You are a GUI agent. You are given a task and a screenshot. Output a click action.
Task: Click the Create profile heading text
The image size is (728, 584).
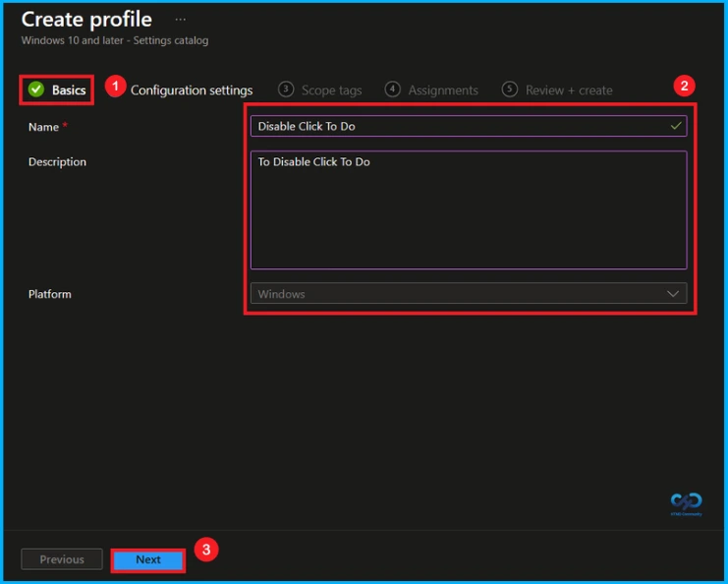point(86,20)
